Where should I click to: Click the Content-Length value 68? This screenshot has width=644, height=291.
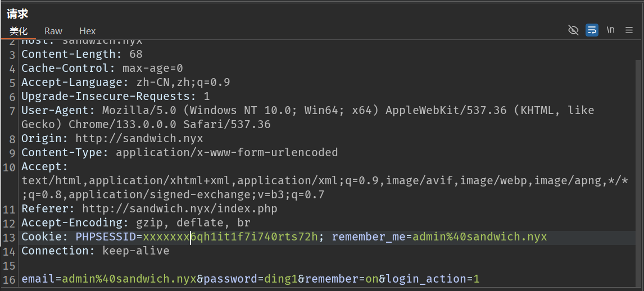click(135, 54)
